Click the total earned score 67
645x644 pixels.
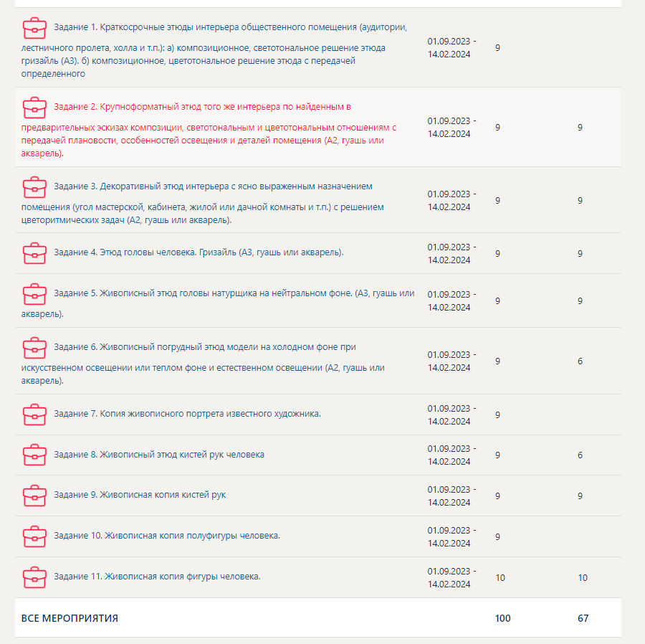click(x=583, y=618)
